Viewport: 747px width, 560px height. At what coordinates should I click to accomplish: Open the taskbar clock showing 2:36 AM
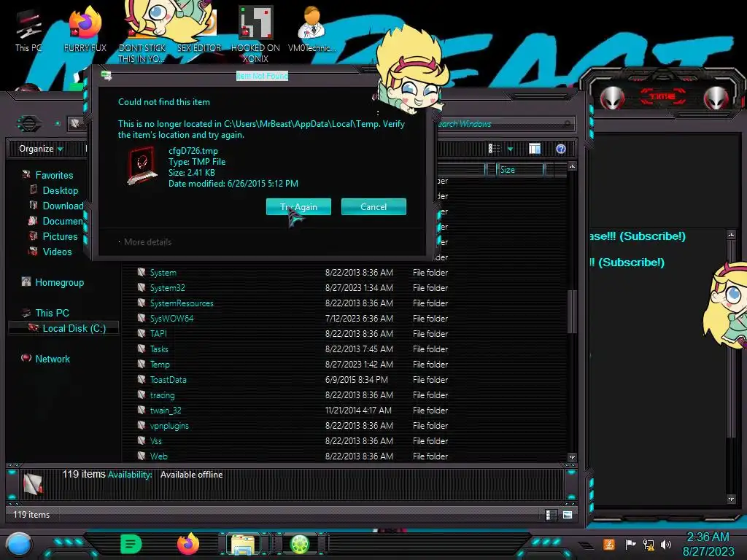[708, 544]
